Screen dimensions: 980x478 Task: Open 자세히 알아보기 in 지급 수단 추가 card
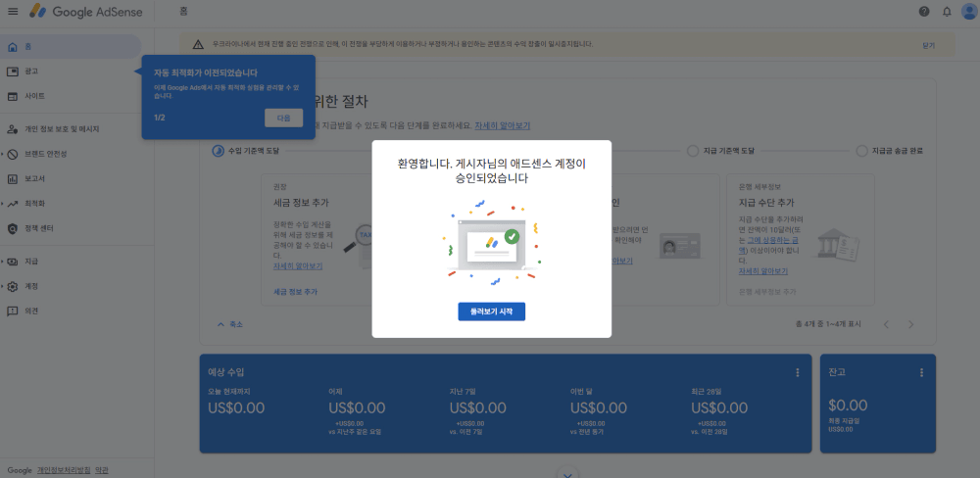point(763,271)
